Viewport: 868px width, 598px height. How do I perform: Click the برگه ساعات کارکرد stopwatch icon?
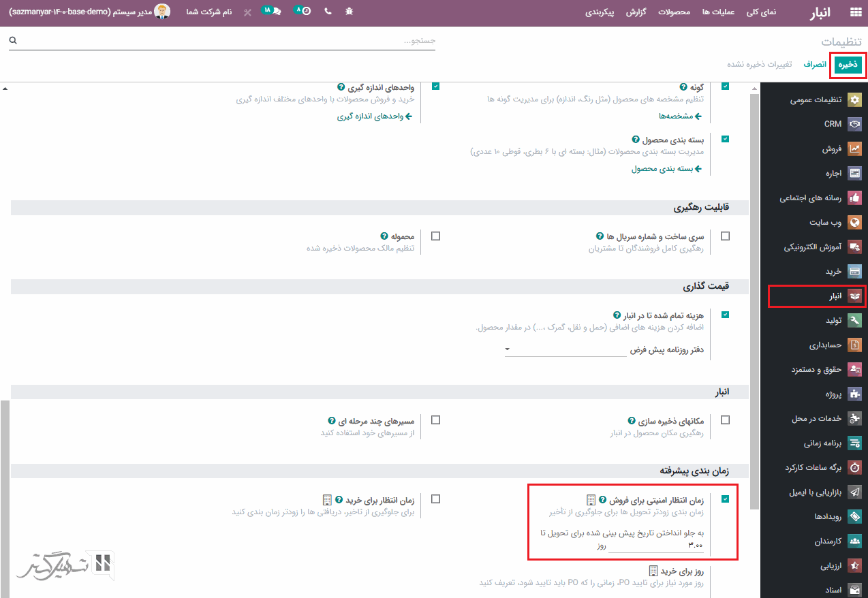854,467
